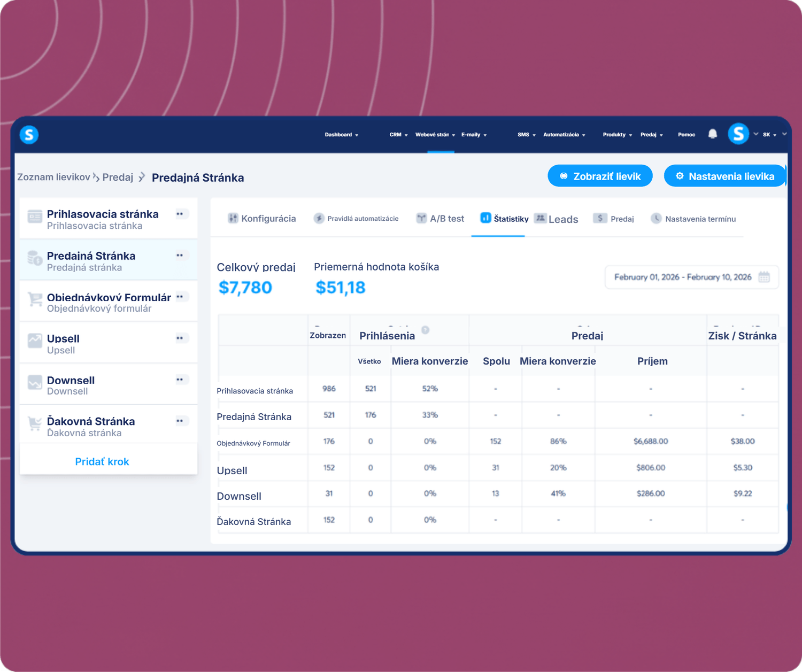Open the SK language selector

click(769, 135)
